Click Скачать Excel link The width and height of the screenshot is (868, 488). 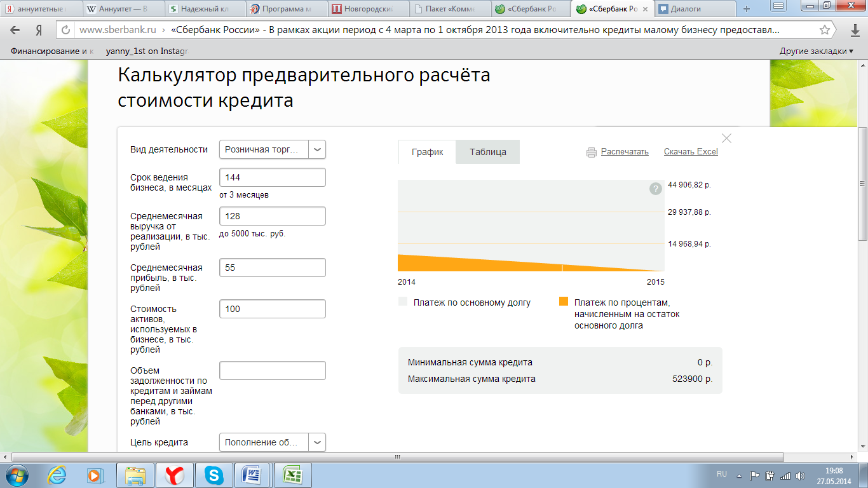click(691, 152)
